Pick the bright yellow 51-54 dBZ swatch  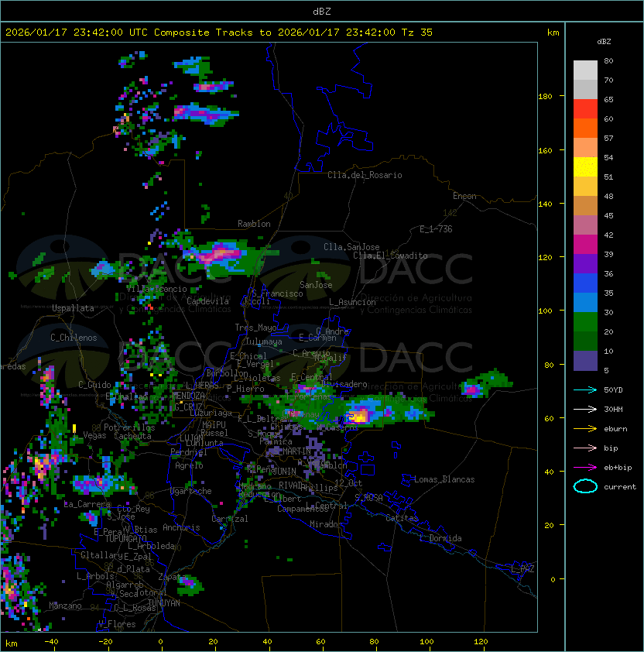(585, 167)
